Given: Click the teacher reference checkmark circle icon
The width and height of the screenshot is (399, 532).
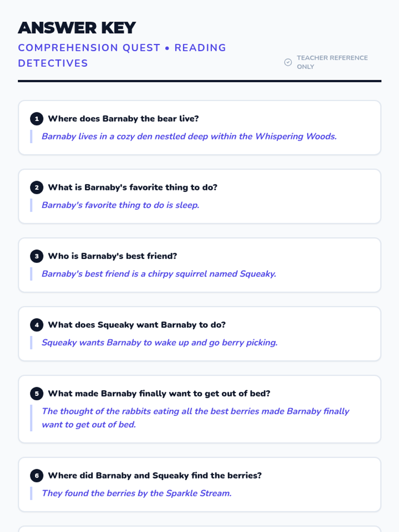Looking at the screenshot, I should 288,62.
